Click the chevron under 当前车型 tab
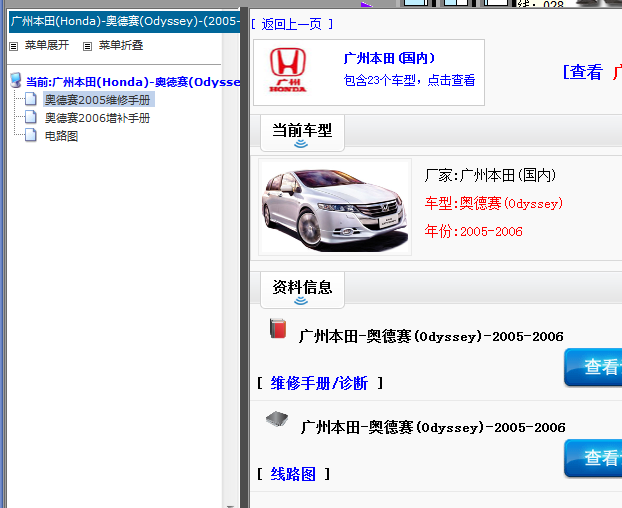The height and width of the screenshot is (508, 622). pos(301,144)
